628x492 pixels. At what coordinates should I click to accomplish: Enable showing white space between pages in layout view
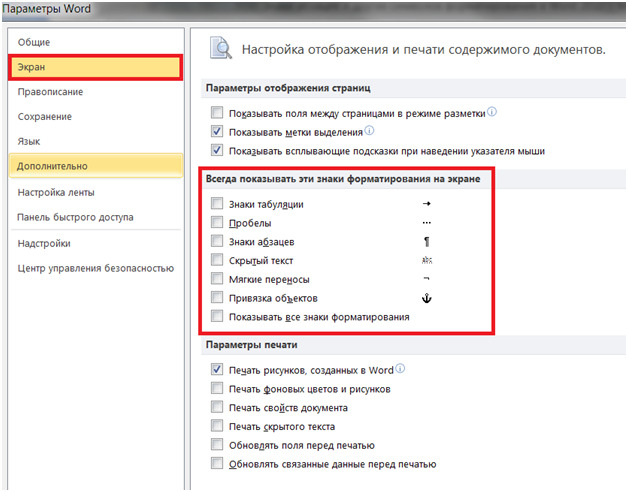[x=217, y=113]
